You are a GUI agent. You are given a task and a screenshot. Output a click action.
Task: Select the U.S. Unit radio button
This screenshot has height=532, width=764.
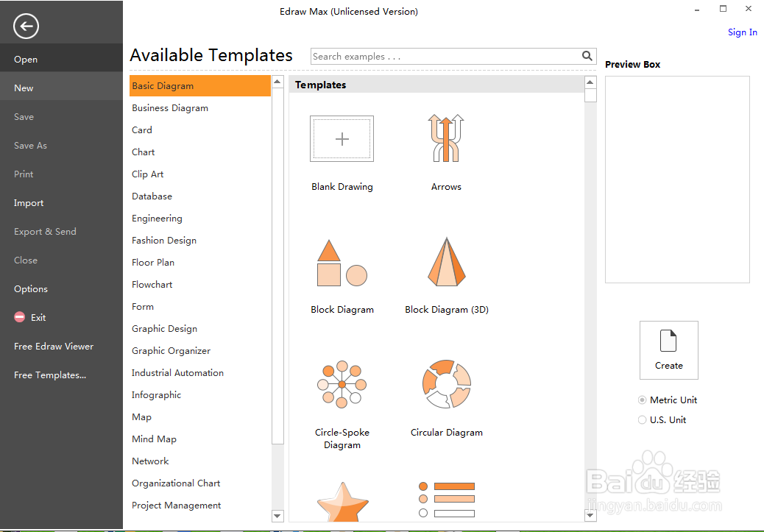click(643, 420)
